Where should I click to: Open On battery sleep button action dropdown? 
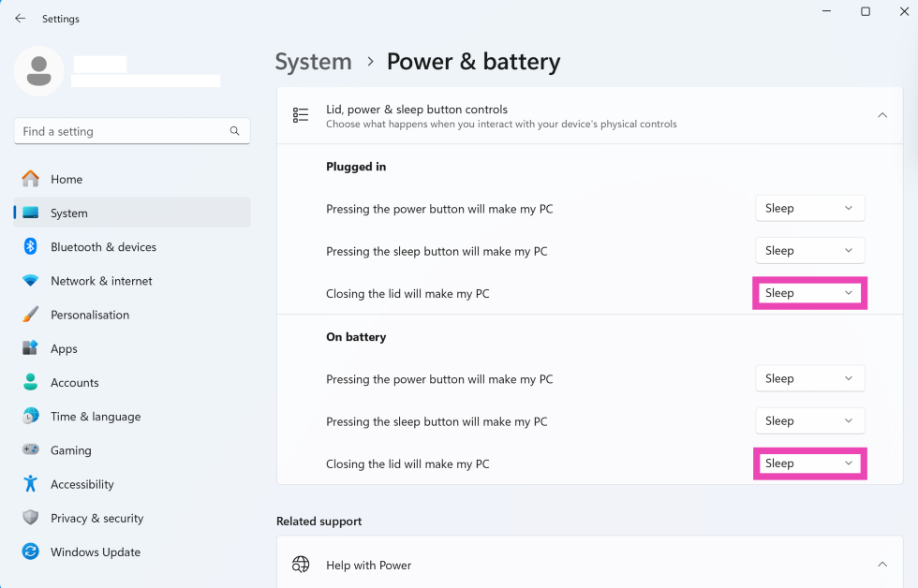point(809,421)
